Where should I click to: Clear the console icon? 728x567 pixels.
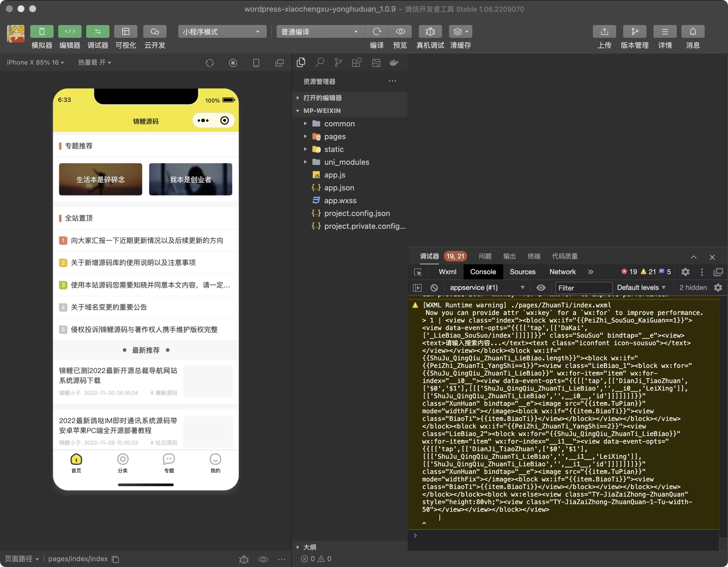tap(434, 288)
